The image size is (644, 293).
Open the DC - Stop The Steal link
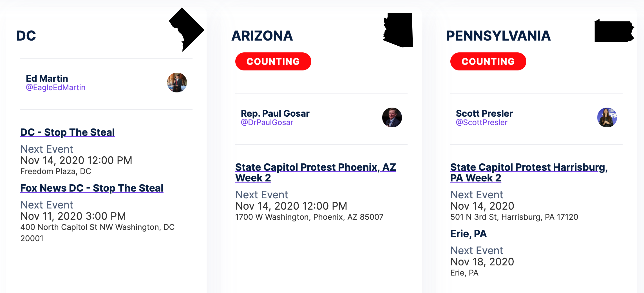click(68, 132)
